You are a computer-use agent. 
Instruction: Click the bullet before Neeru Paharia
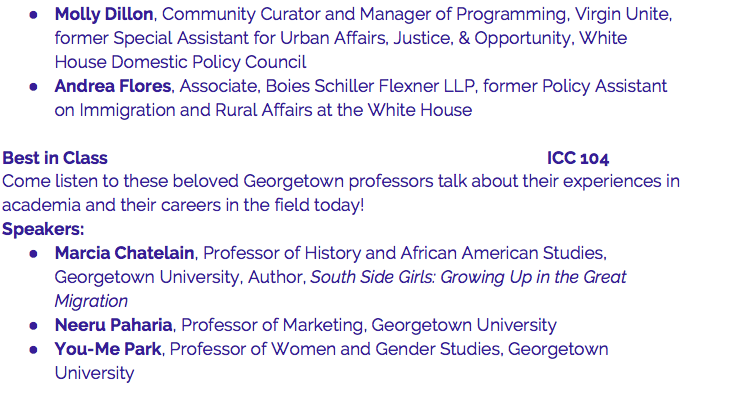pos(33,326)
